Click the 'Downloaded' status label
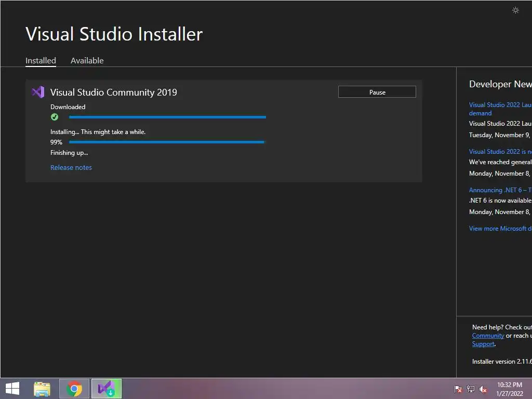The height and width of the screenshot is (399, 532). click(x=68, y=107)
